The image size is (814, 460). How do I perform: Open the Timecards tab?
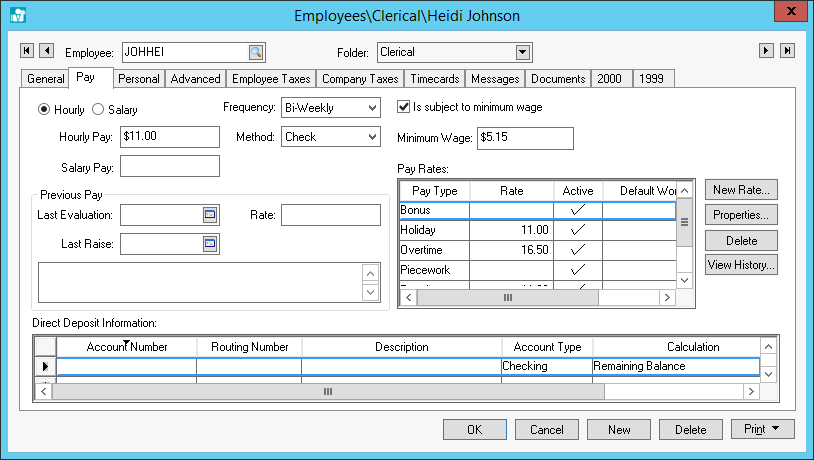point(436,79)
